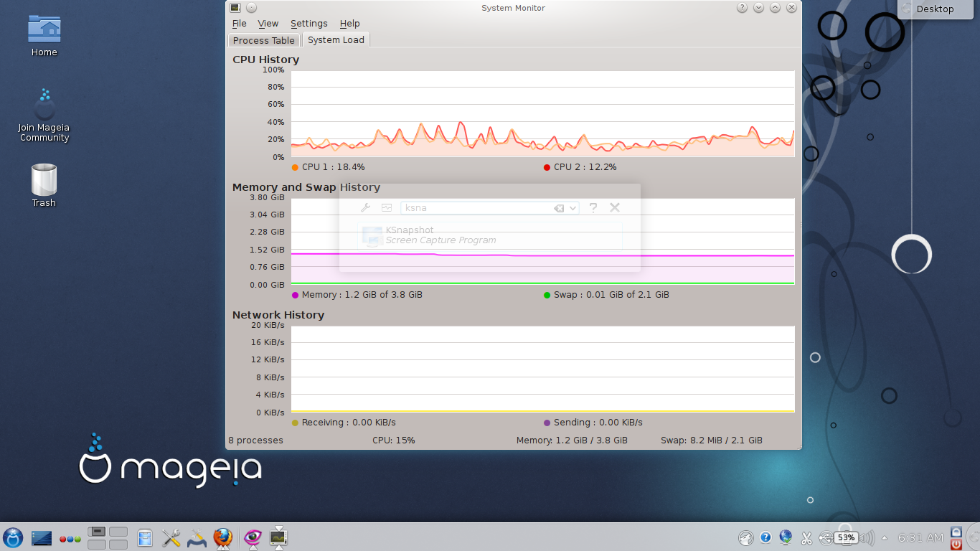The width and height of the screenshot is (980, 551).
Task: Open the File menu in System Monitor
Action: pyautogui.click(x=239, y=23)
